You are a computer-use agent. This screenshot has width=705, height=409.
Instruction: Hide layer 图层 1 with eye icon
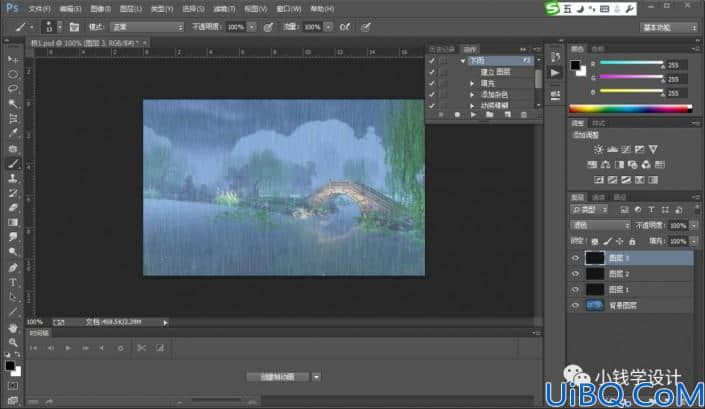tap(575, 289)
